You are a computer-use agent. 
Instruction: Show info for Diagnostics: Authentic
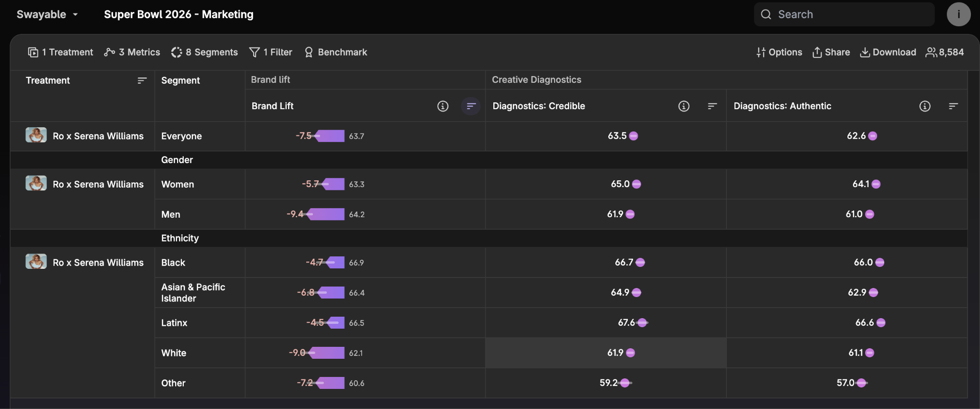[924, 106]
